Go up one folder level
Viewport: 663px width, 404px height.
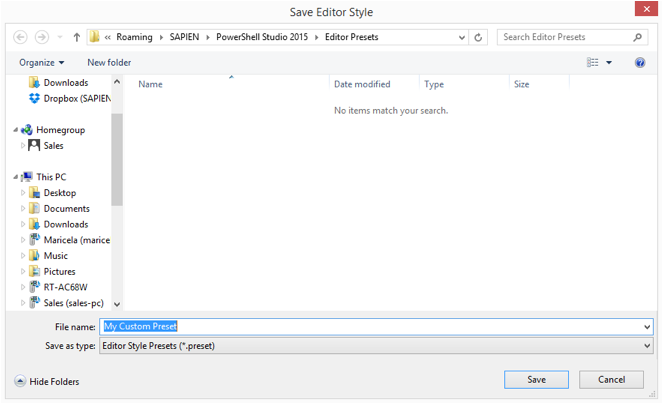pos(77,37)
